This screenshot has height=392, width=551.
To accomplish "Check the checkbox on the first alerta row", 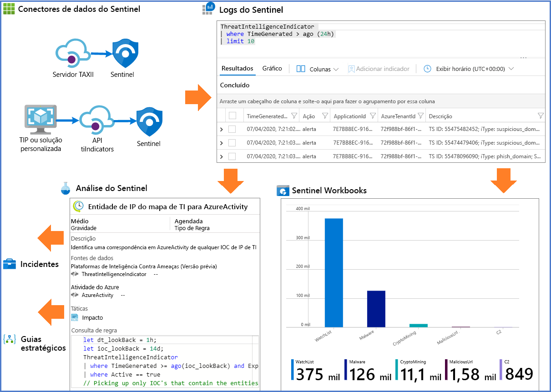I will [233, 129].
